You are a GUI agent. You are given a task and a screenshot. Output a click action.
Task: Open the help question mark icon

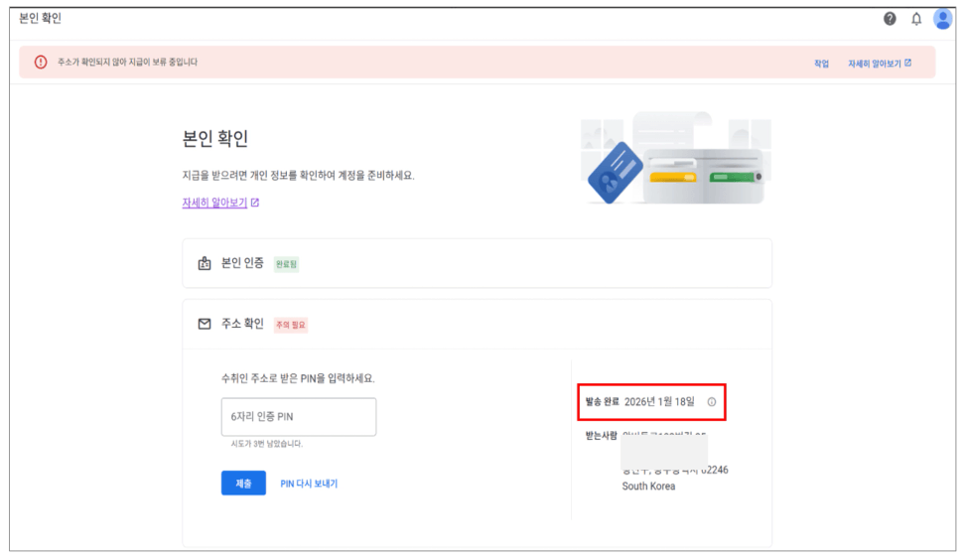click(x=890, y=19)
